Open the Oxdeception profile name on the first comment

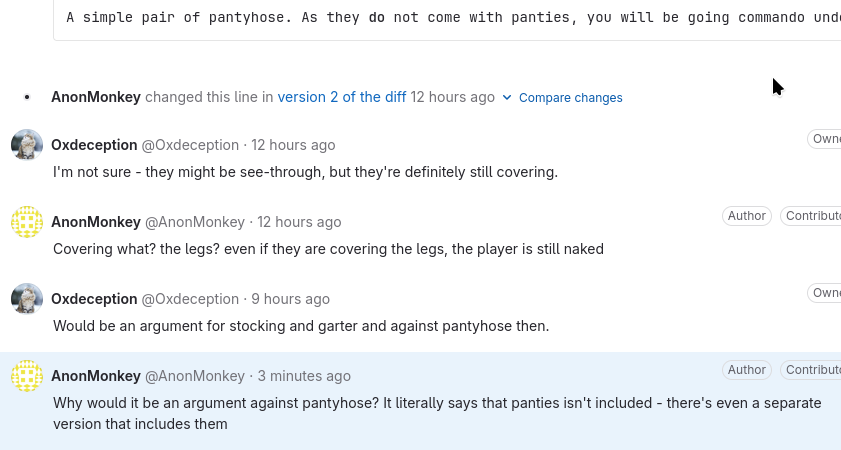(94, 145)
